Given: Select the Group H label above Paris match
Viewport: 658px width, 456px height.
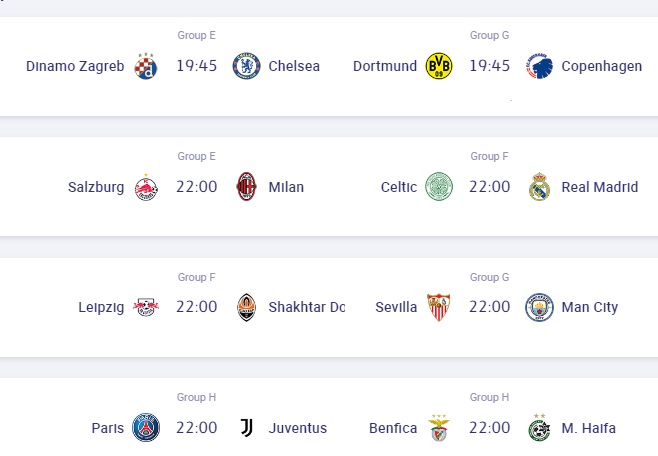Looking at the screenshot, I should coord(196,397).
